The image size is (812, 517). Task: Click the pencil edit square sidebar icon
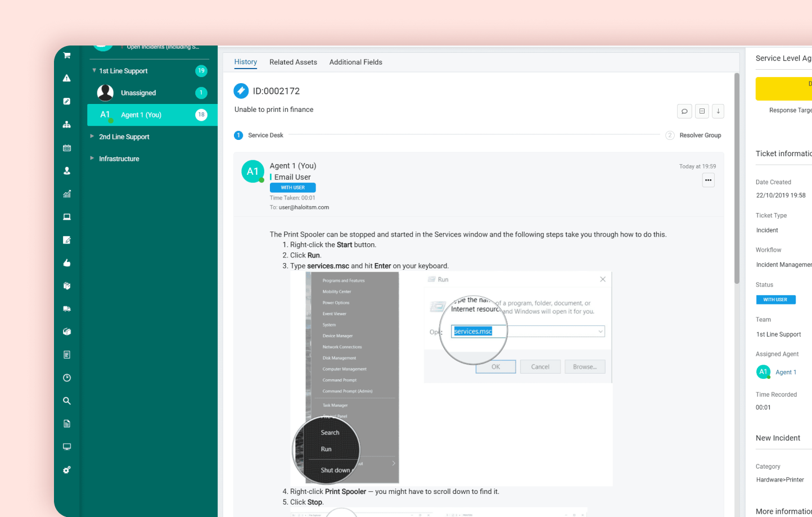(67, 101)
